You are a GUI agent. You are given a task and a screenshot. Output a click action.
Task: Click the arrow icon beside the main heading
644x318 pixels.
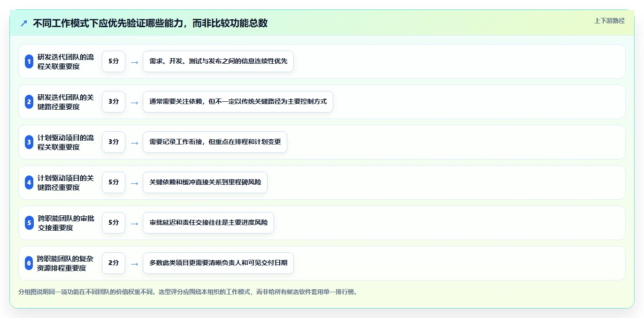(24, 23)
